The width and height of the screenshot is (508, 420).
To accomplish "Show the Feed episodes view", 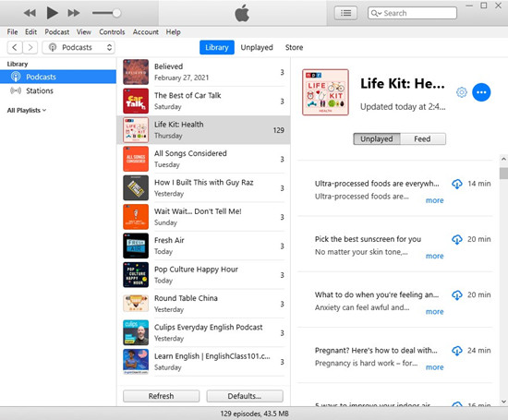I will click(422, 138).
